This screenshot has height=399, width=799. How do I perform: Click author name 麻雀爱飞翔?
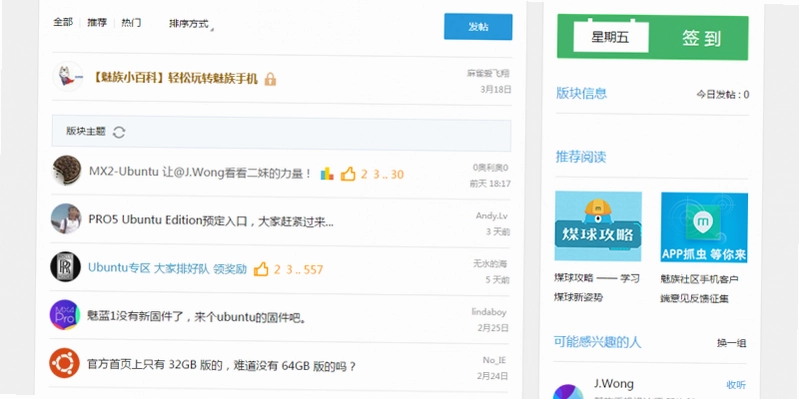pos(488,73)
